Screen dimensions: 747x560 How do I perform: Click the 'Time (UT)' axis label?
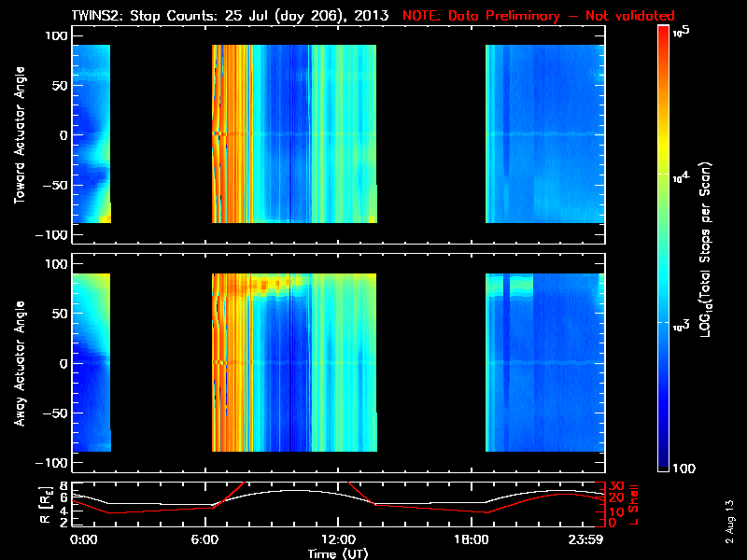click(x=338, y=553)
